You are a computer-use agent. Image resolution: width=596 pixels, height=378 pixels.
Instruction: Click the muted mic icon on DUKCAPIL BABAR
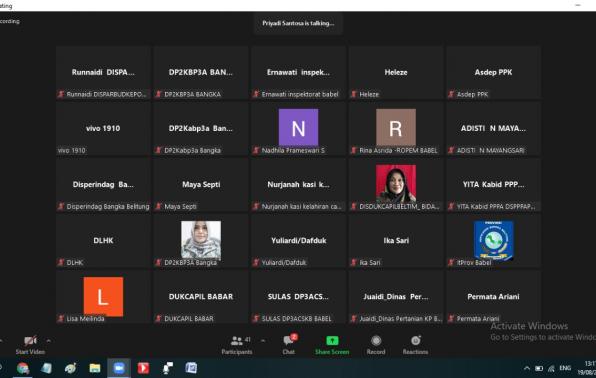[159, 319]
